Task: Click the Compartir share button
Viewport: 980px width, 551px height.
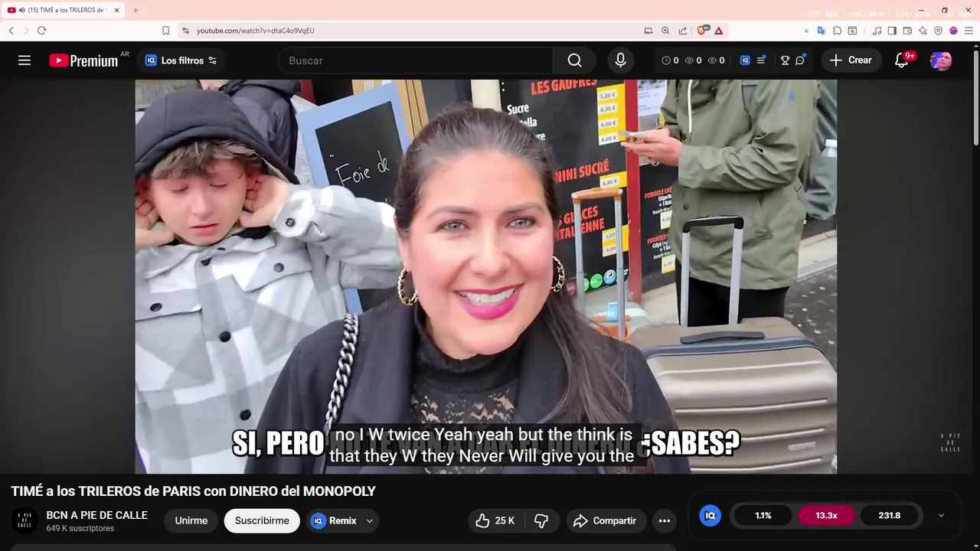Action: tap(606, 520)
